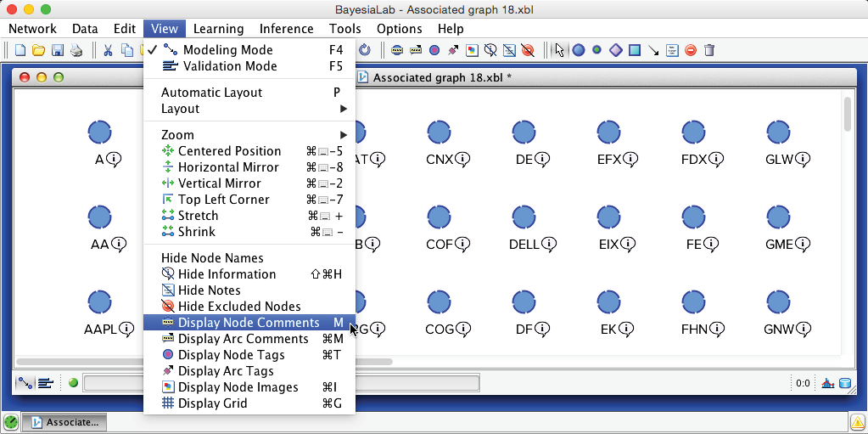Select Automatic Layout from View menu
868x434 pixels.
(x=212, y=93)
